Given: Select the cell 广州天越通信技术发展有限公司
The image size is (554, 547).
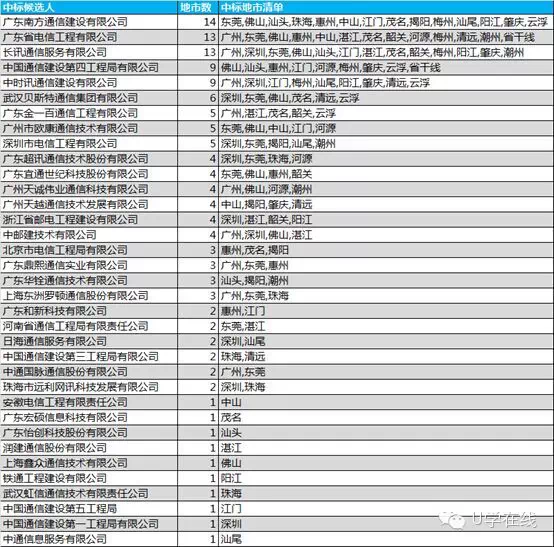Looking at the screenshot, I should [89, 204].
